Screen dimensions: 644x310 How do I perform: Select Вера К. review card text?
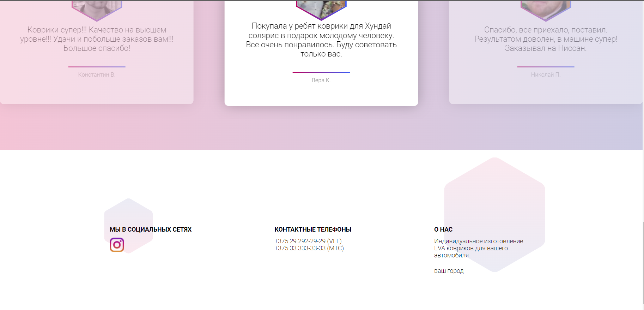[321, 40]
